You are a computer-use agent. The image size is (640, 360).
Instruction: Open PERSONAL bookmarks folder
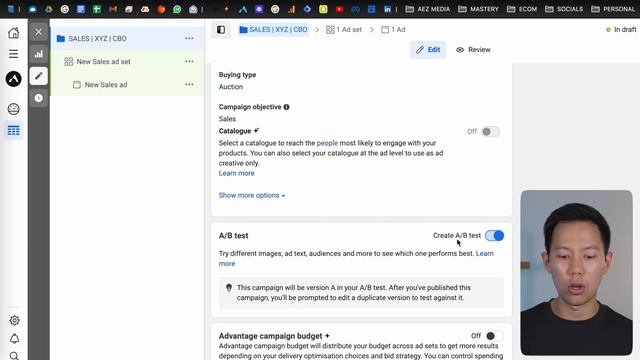[x=613, y=9]
